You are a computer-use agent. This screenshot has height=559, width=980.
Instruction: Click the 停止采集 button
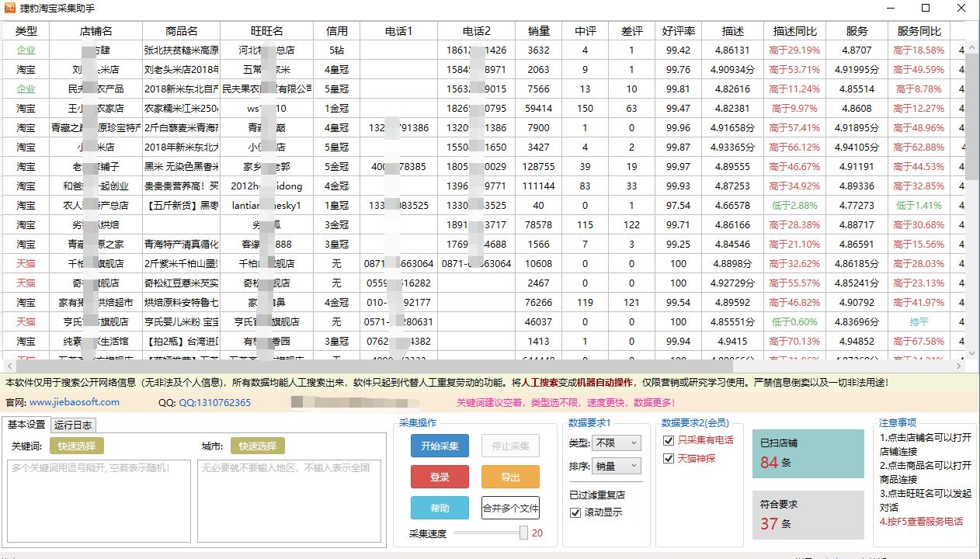[x=510, y=446]
